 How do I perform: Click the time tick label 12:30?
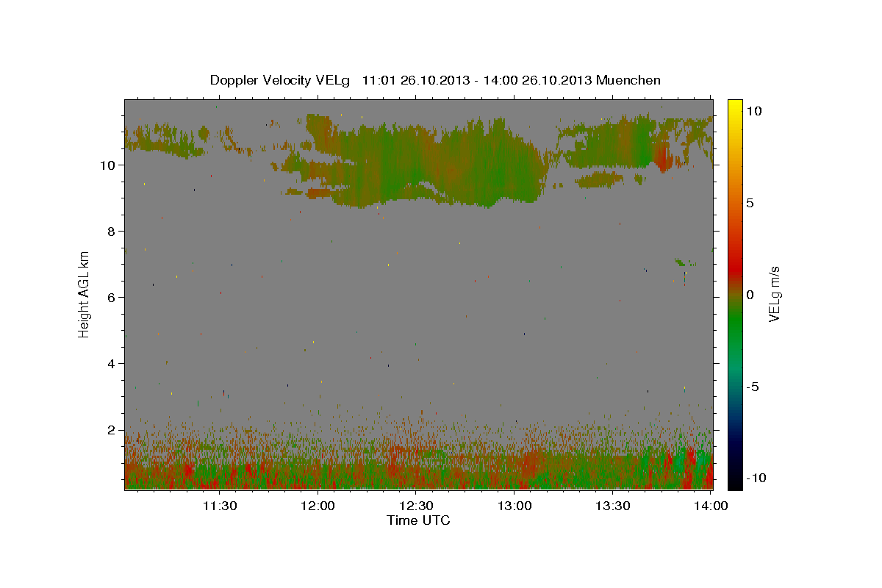pos(417,506)
